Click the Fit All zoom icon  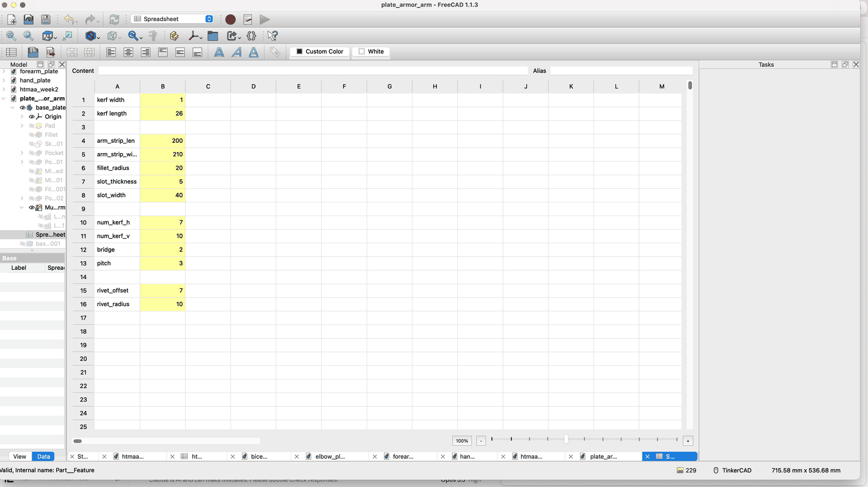point(11,36)
